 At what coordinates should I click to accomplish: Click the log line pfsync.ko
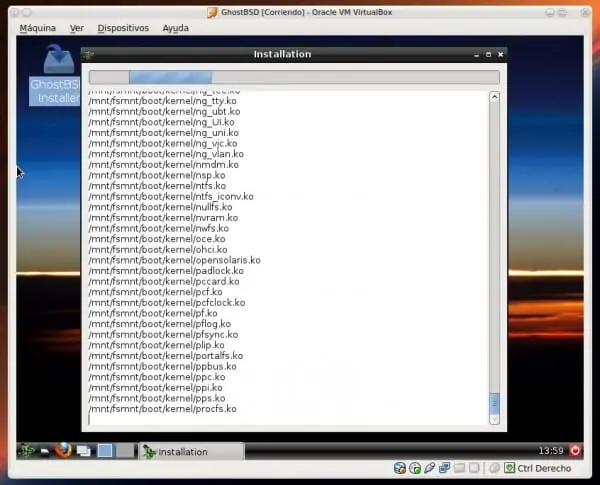click(x=163, y=335)
